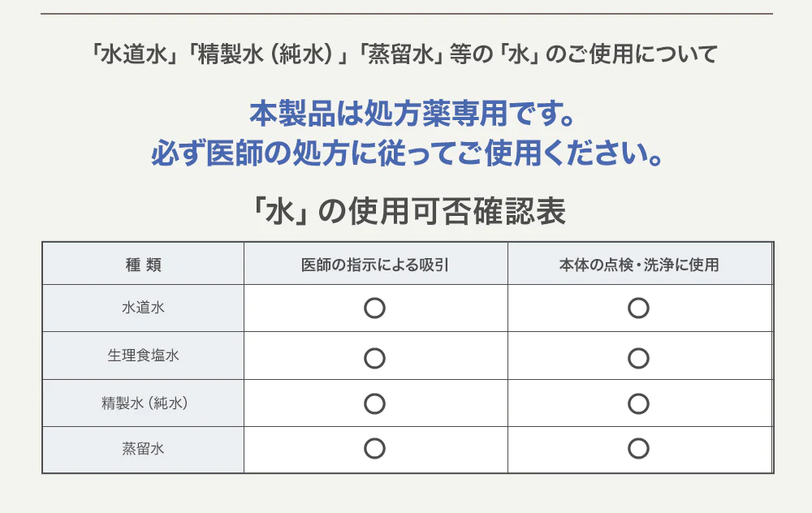Click the 生理食塩水 row label
The image size is (812, 513).
(x=144, y=355)
